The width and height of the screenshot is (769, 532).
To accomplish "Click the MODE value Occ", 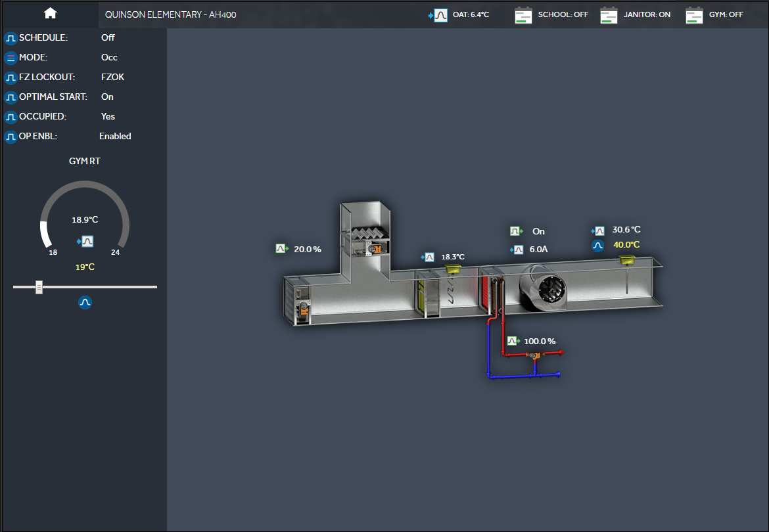I will pos(109,57).
